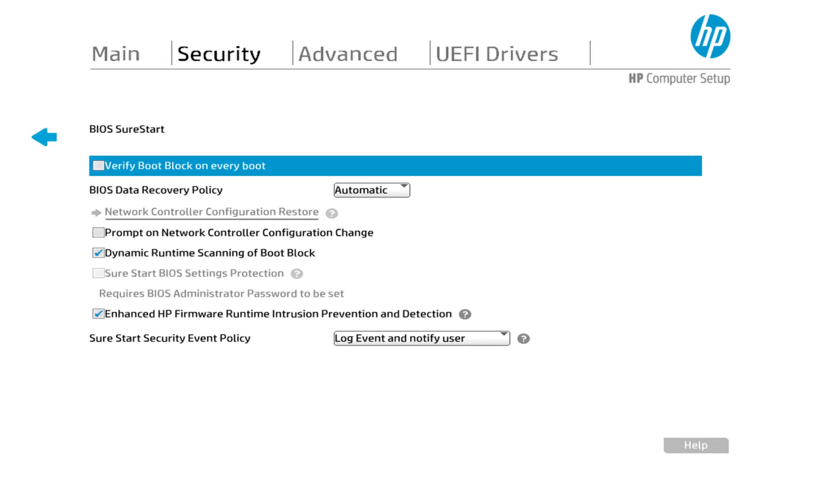Screen dimensions: 816x504
Task: Click help icon beside Network Controller Configuration Restore
Action: coord(331,213)
